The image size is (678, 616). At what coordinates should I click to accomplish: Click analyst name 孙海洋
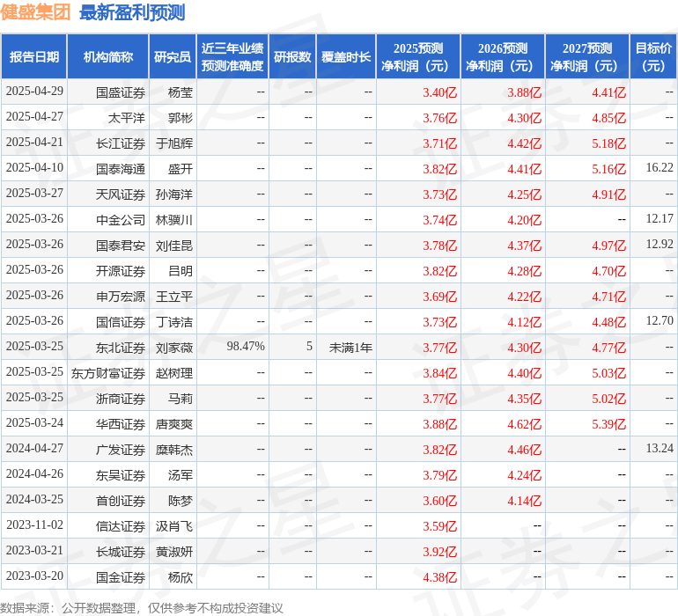point(174,194)
